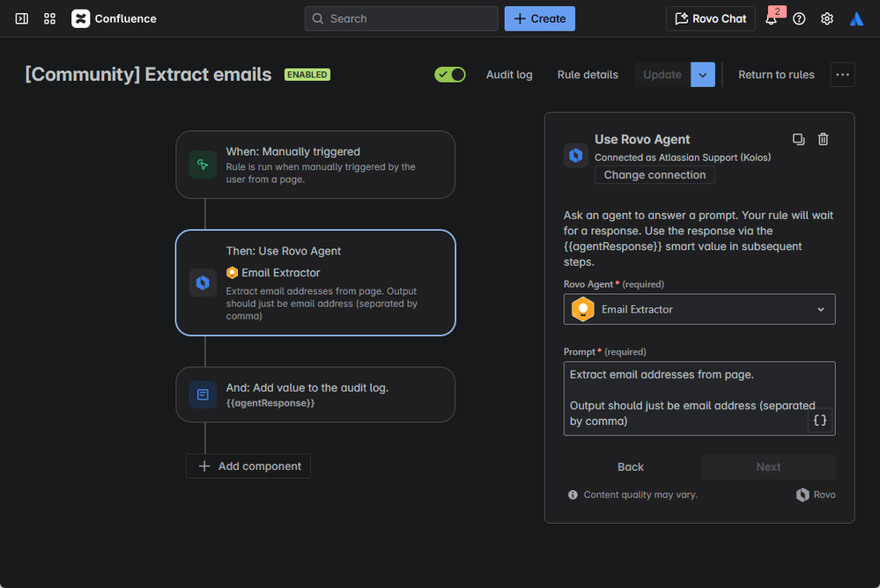
Task: Click the Rovo icon in the Then step
Action: click(x=203, y=283)
